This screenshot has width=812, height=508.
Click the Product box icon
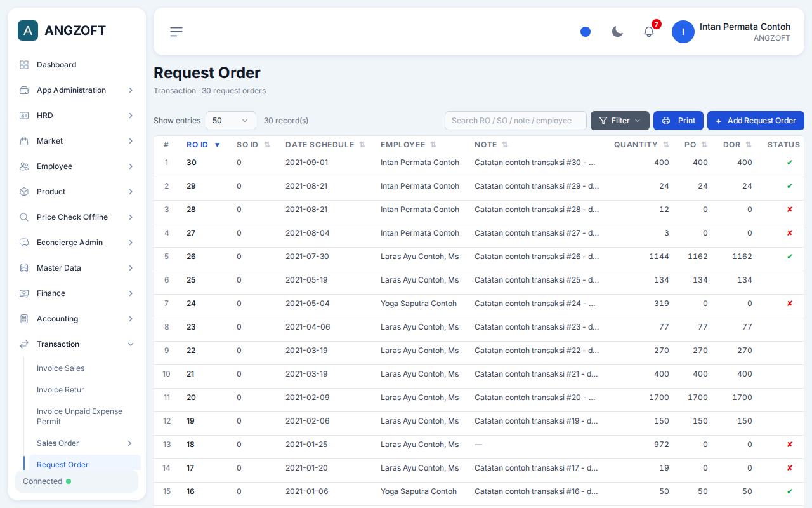click(x=24, y=192)
